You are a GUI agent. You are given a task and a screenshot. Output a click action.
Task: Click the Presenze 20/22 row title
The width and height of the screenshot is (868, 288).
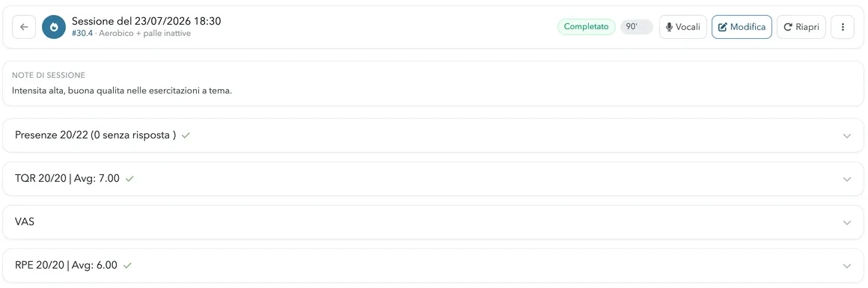click(x=95, y=135)
